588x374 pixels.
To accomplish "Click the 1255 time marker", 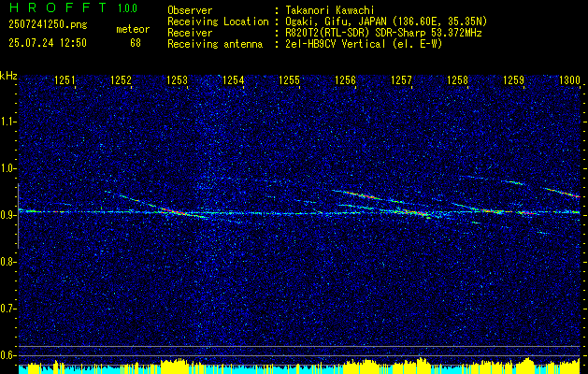I will [x=289, y=79].
